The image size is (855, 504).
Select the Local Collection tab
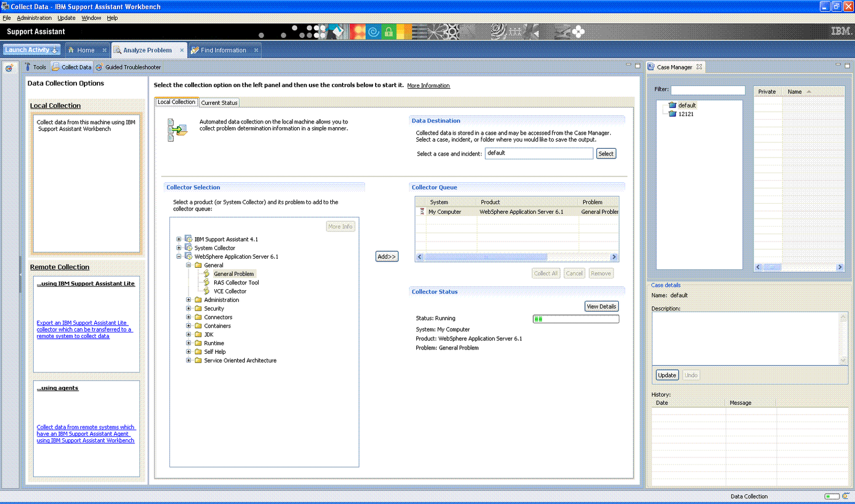point(176,102)
